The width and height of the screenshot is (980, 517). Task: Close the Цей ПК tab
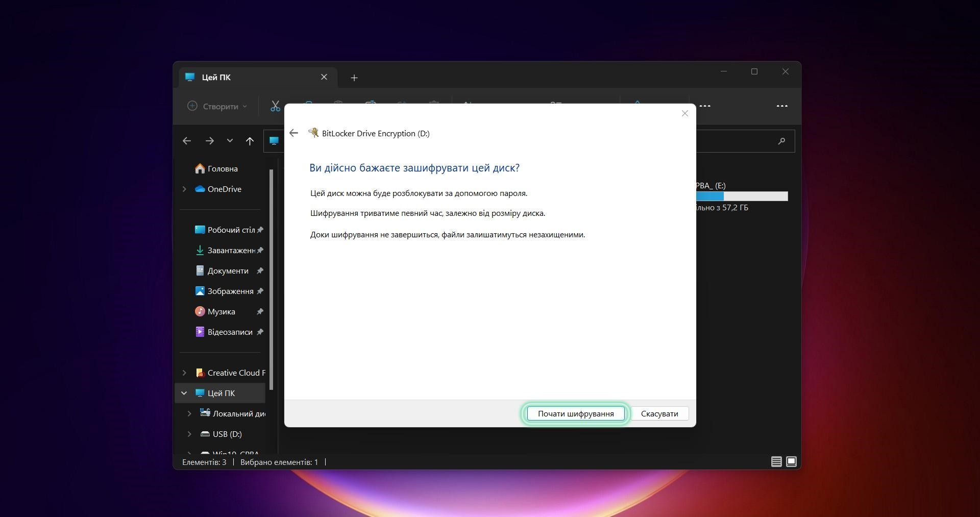tap(324, 77)
